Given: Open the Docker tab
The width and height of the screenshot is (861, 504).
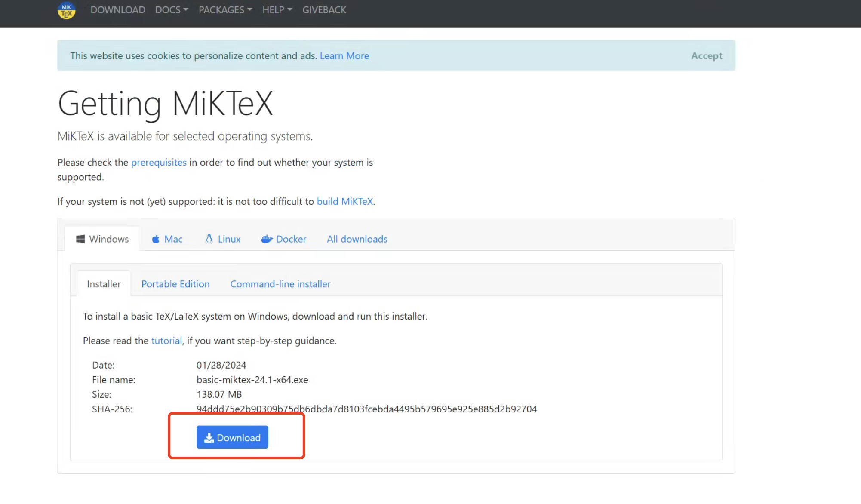Looking at the screenshot, I should [284, 239].
